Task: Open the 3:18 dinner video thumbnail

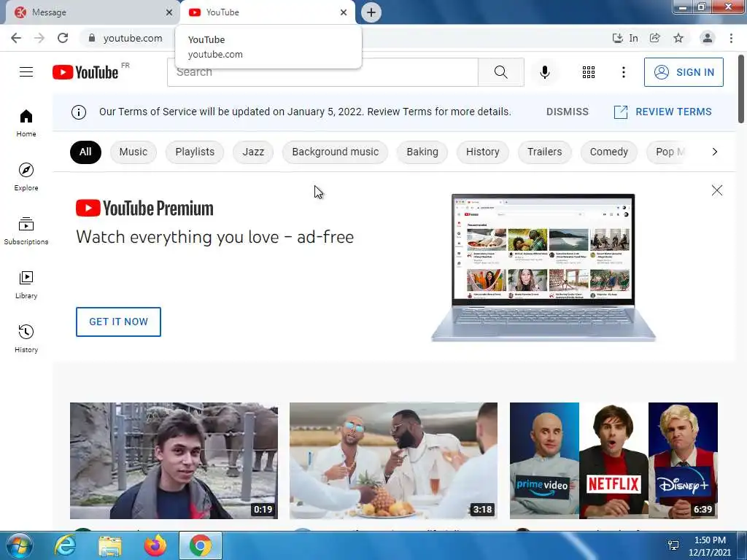Action: pos(393,461)
